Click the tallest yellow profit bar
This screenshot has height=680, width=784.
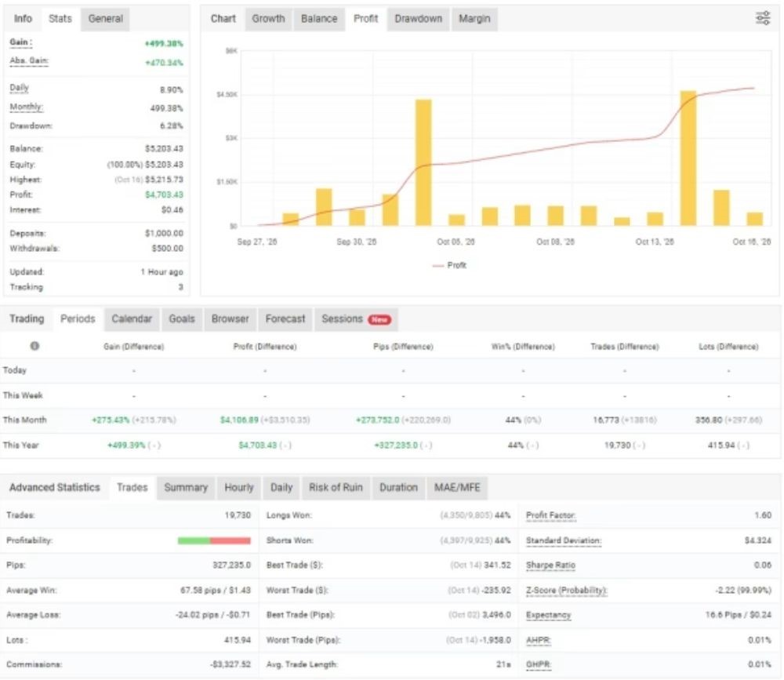click(688, 158)
